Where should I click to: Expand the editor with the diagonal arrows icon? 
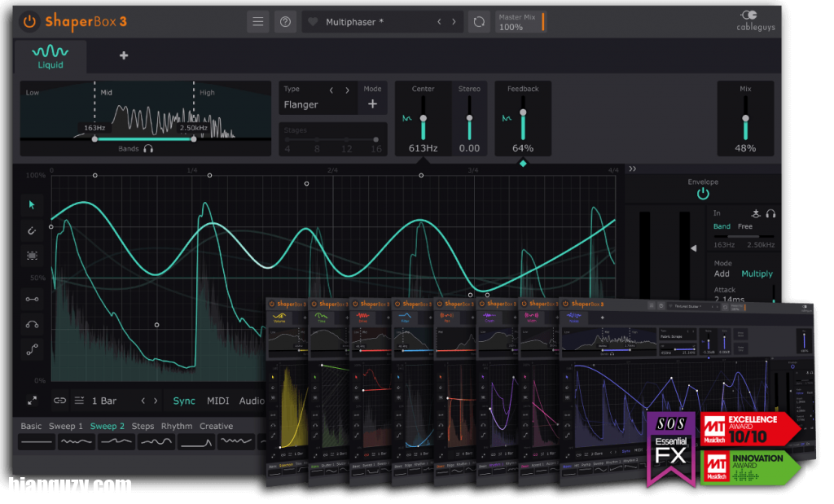[x=32, y=401]
